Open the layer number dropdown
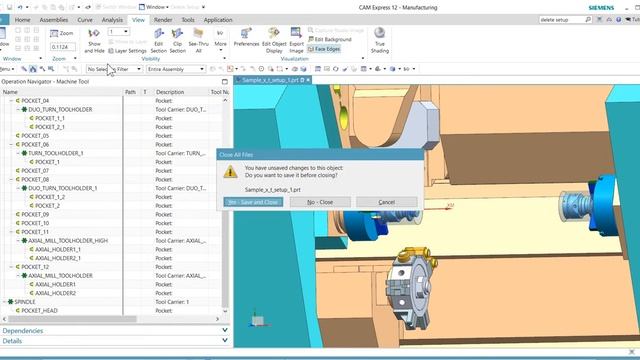The image size is (640, 360). pos(126,32)
